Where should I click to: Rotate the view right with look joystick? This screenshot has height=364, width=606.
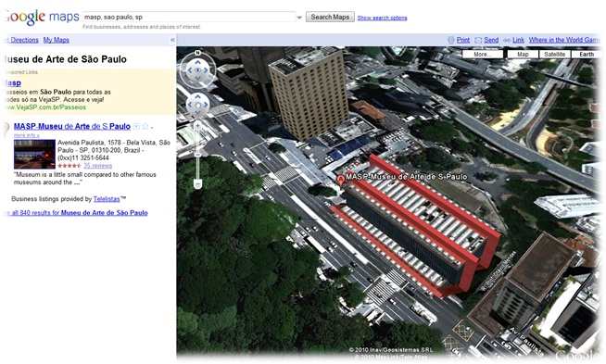coord(206,70)
